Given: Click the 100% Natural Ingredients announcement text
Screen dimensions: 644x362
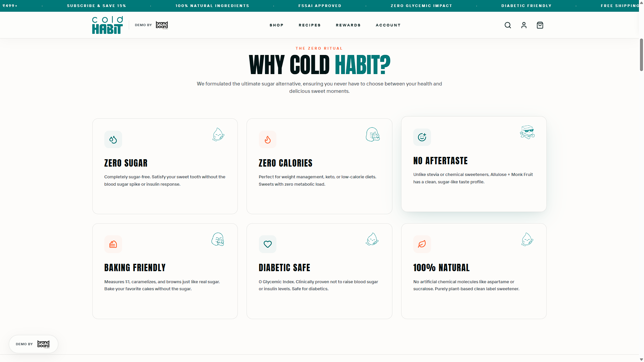Looking at the screenshot, I should (x=212, y=6).
